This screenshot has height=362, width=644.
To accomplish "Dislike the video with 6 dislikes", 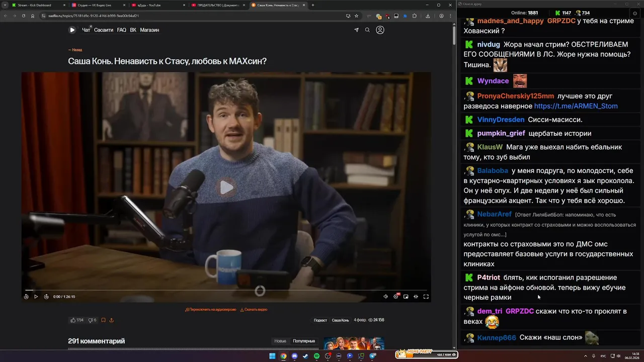I will tap(92, 320).
